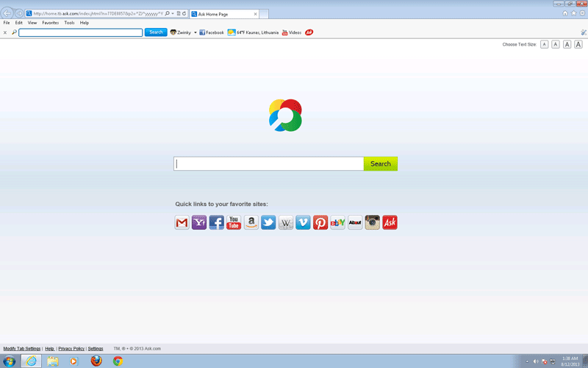Open the Yahoo quick link icon
The image size is (588, 368).
pyautogui.click(x=199, y=222)
